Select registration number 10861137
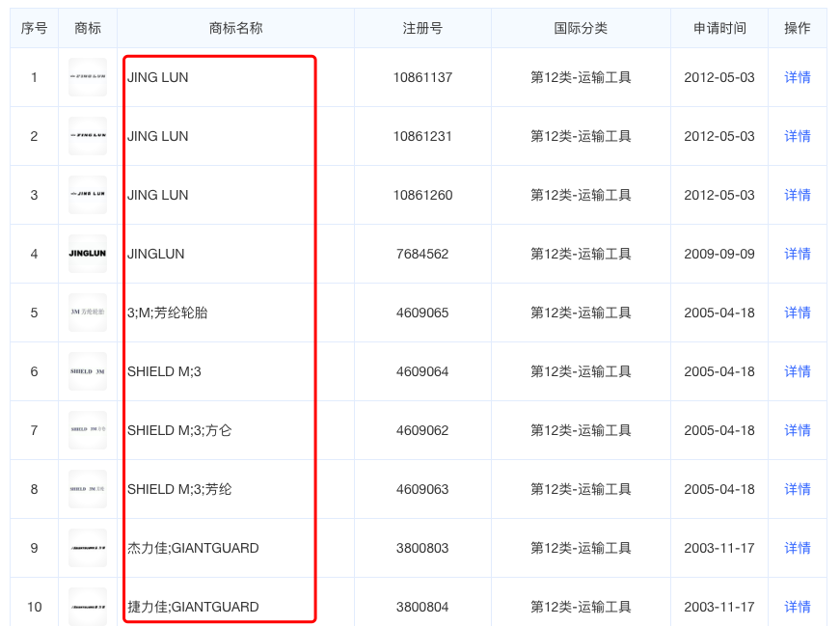The height and width of the screenshot is (626, 840). point(422,77)
